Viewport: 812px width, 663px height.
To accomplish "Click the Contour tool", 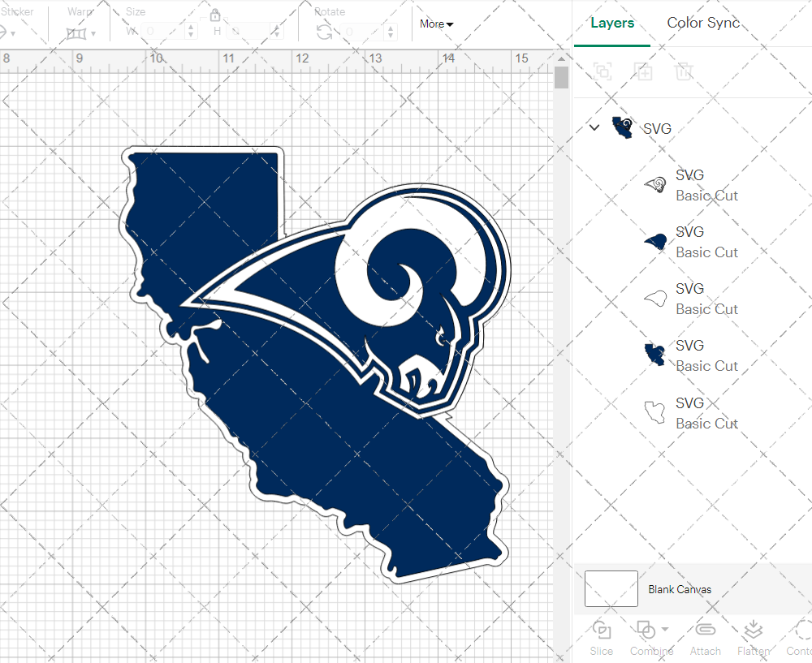I will click(799, 638).
